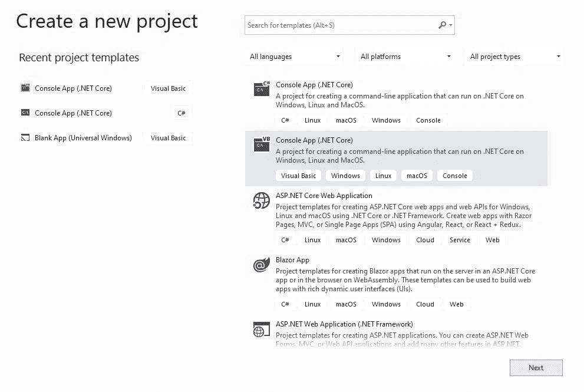Select the Blazor App template title
The height and width of the screenshot is (392, 584).
click(x=292, y=260)
